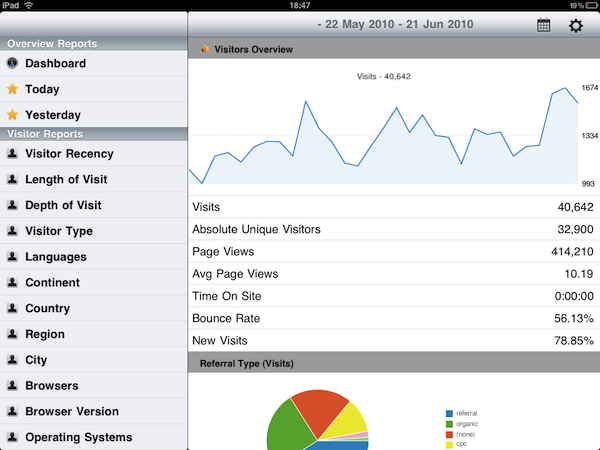
Task: Open the calendar date picker icon
Action: pos(543,25)
